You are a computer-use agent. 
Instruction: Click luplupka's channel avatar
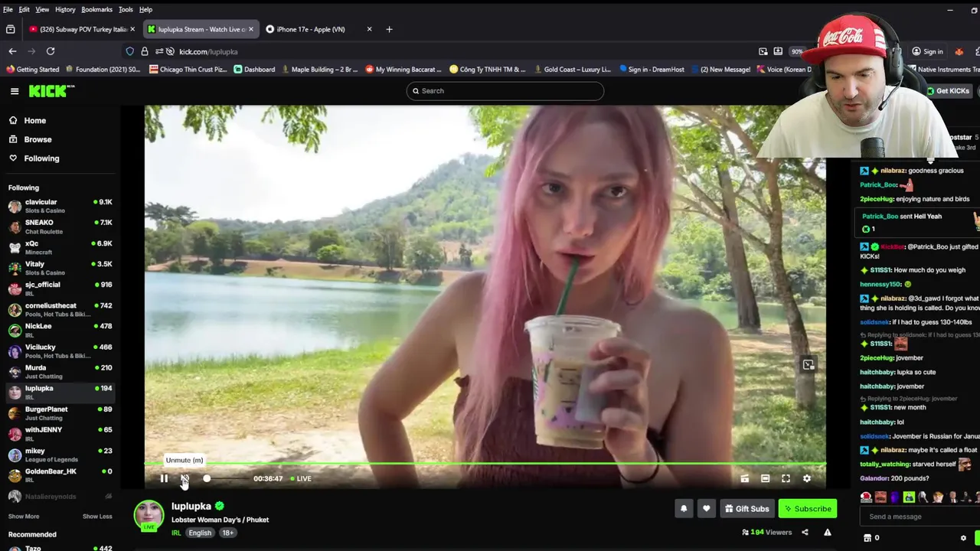149,515
